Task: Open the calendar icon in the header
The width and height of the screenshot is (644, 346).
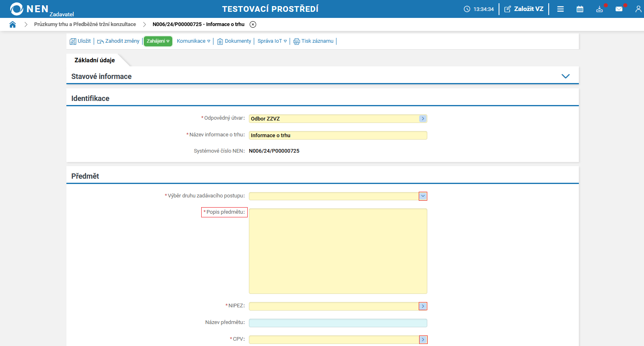Action: 580,9
